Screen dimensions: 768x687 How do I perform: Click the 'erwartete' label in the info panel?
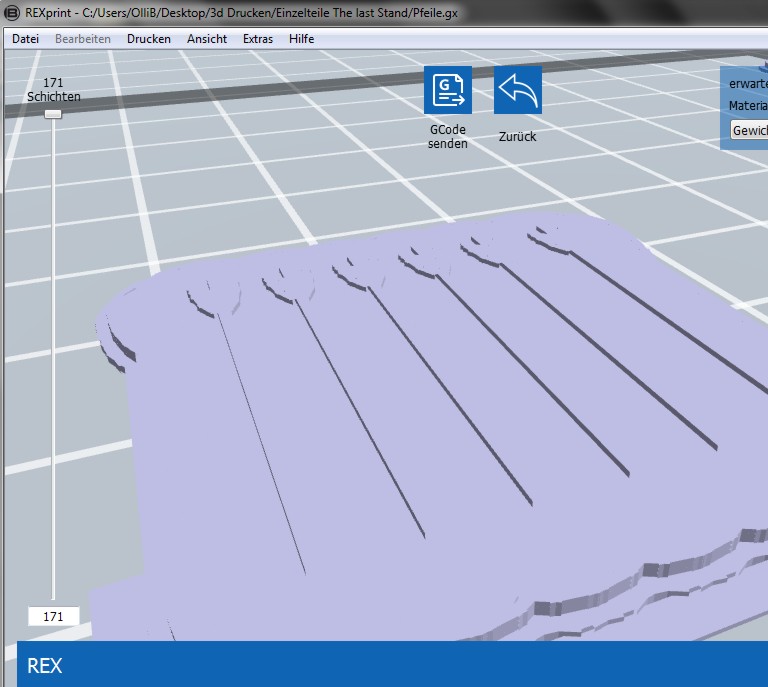tap(747, 83)
